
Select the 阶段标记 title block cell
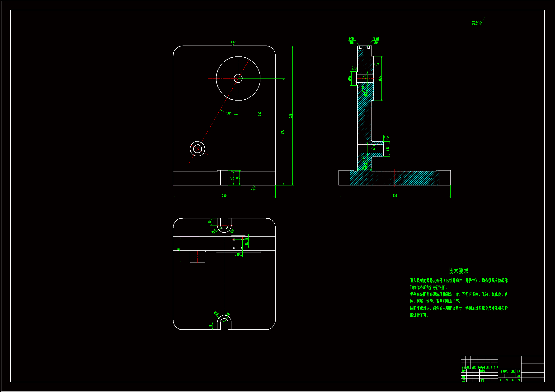(x=504, y=371)
